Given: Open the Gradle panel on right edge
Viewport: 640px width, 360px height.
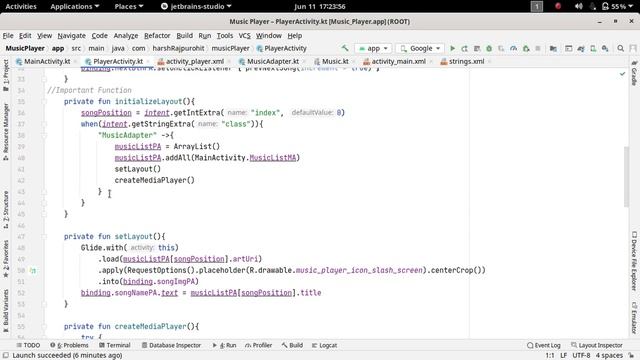Looking at the screenshot, I should tap(634, 73).
